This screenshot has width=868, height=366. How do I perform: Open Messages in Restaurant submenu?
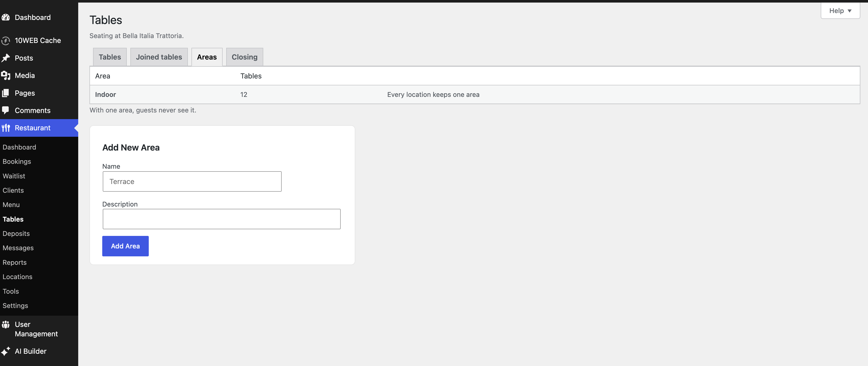click(x=18, y=248)
